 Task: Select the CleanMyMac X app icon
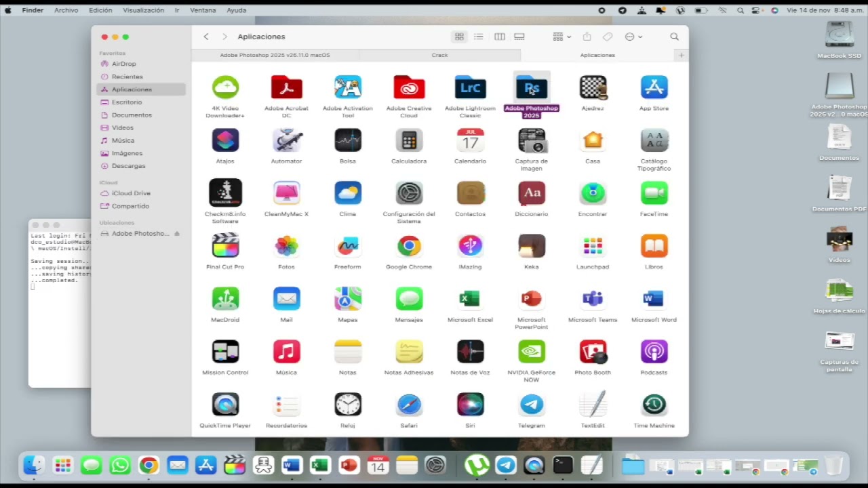pos(286,193)
